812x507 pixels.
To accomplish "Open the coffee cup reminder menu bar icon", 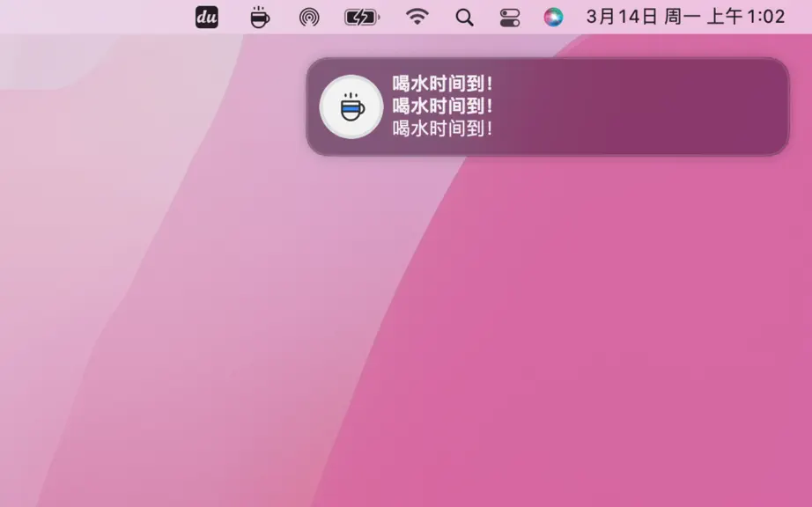I will [260, 17].
